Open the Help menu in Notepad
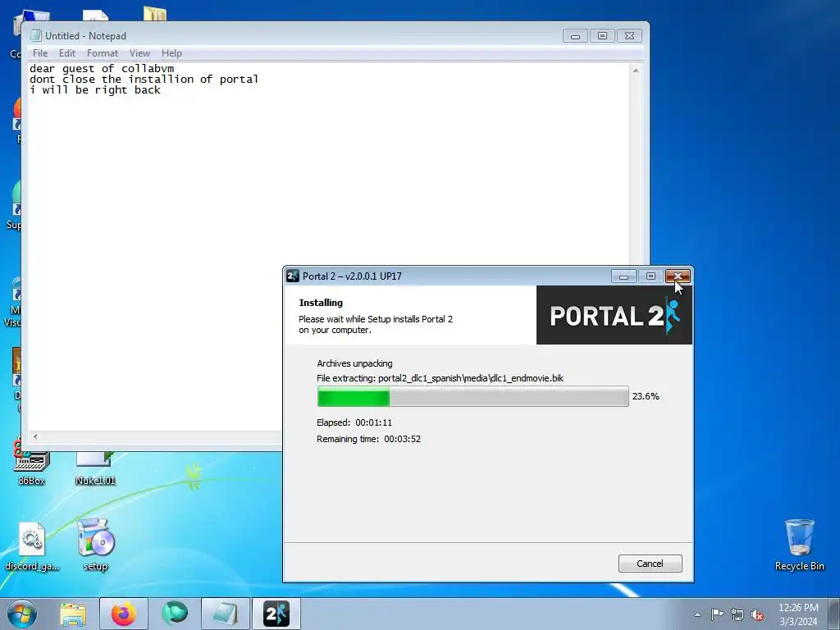This screenshot has width=840, height=630. tap(171, 53)
